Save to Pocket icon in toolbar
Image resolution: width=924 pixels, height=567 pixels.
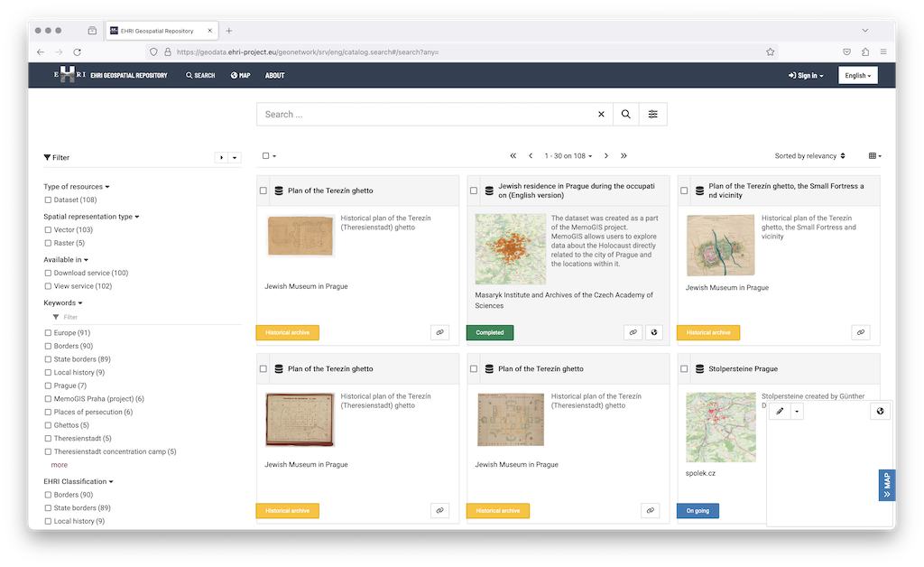pyautogui.click(x=846, y=51)
